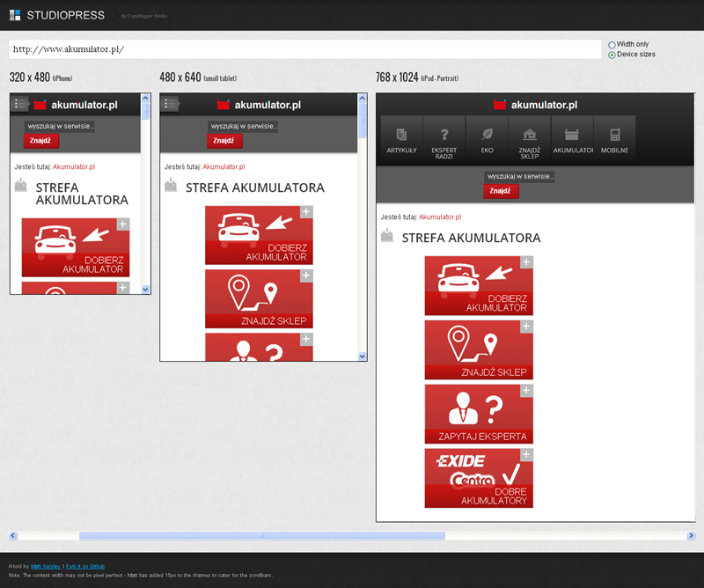This screenshot has width=704, height=588.
Task: Expand plus corner on iPad Zapytaj Eksperta tile
Action: tap(526, 391)
